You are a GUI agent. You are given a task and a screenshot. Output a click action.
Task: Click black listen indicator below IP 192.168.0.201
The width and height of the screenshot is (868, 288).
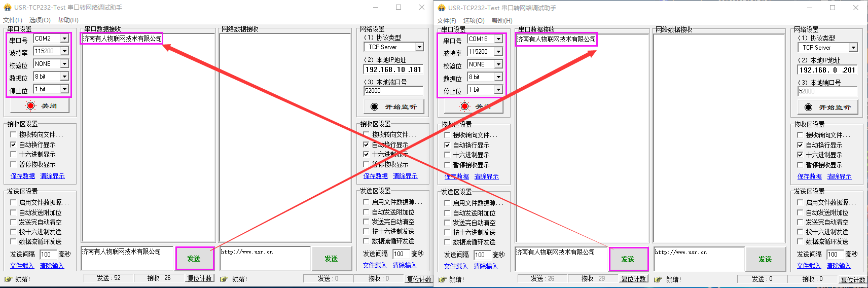click(x=808, y=107)
